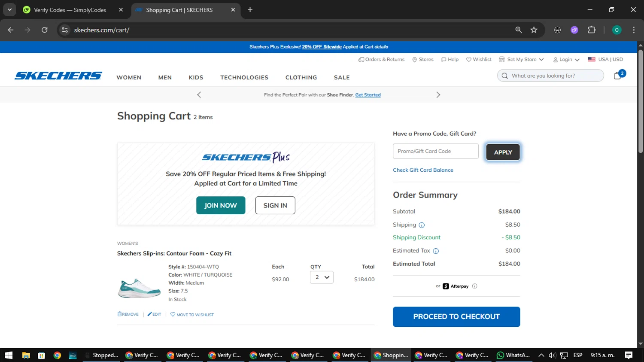644x362 pixels.
Task: Click the Skechers Slip-ins product title
Action: [174, 254]
